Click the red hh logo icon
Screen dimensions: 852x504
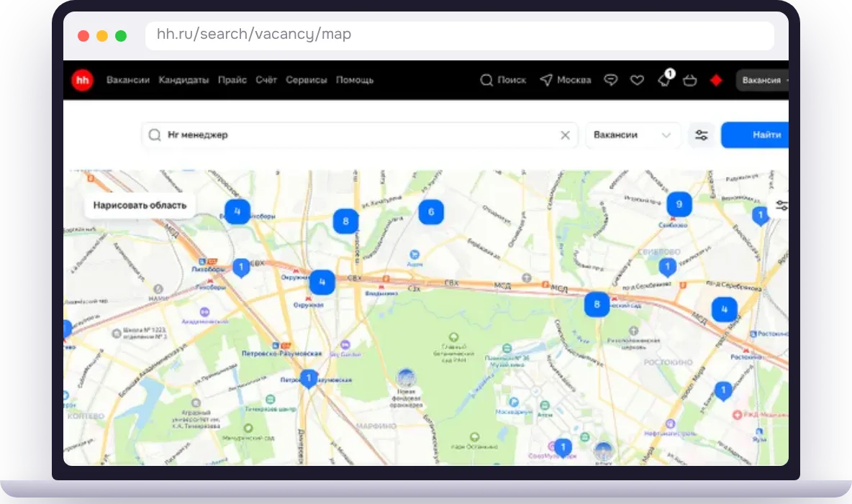point(83,81)
